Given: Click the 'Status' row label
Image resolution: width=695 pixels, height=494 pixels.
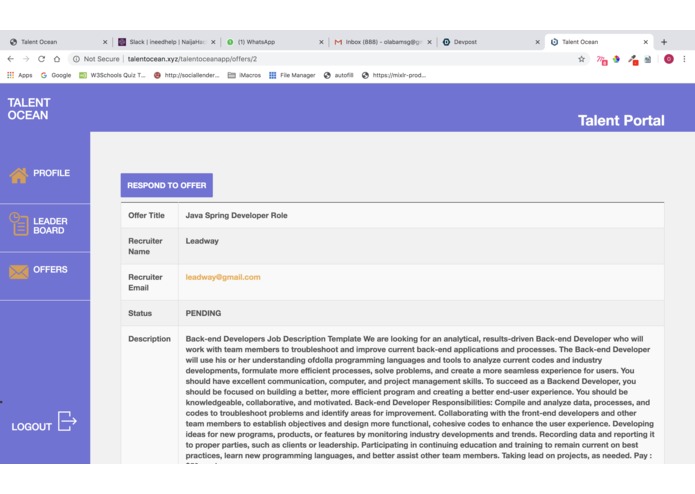Looking at the screenshot, I should (x=140, y=313).
